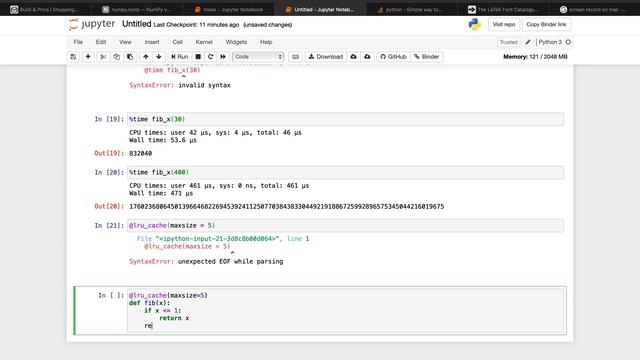Move selected cell down arrow

click(159, 57)
